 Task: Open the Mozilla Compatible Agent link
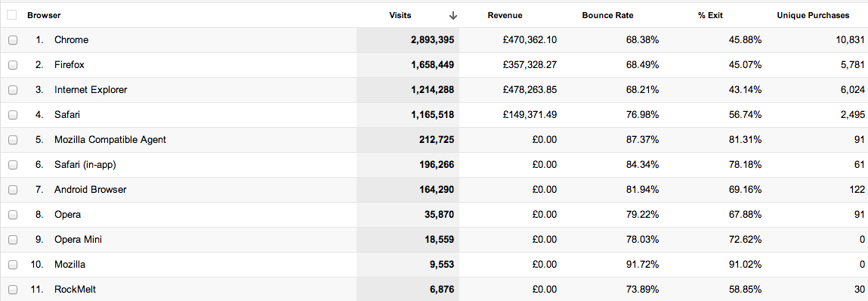coord(110,140)
